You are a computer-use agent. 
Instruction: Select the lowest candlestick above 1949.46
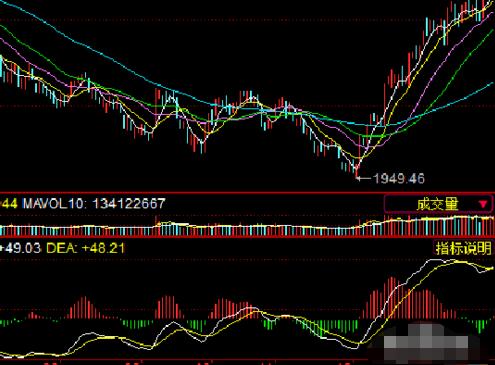click(356, 167)
